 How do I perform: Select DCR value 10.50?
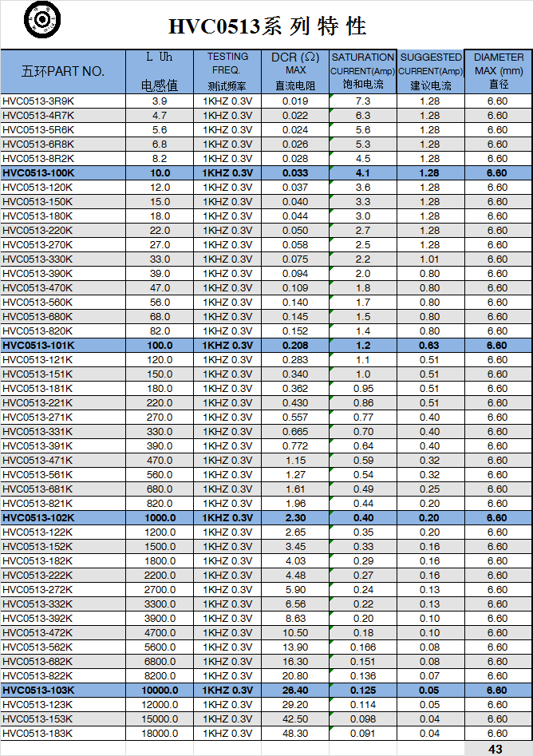click(x=295, y=633)
